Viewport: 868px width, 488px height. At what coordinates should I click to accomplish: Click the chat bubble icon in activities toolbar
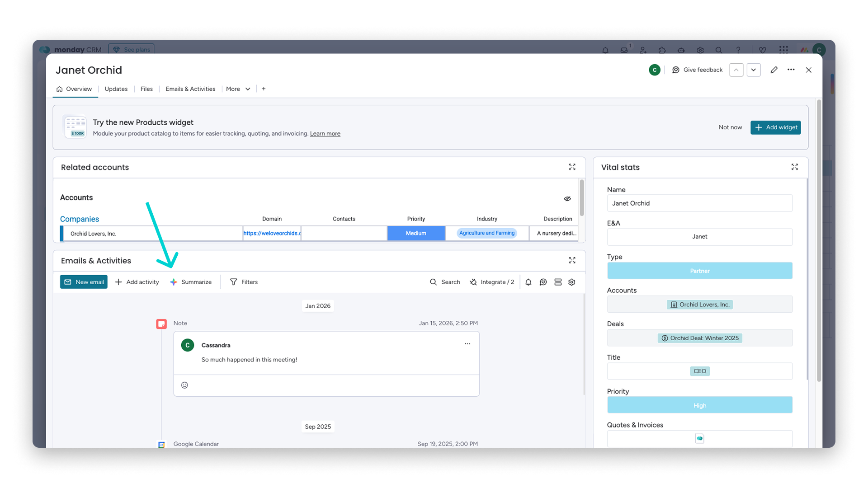click(543, 282)
